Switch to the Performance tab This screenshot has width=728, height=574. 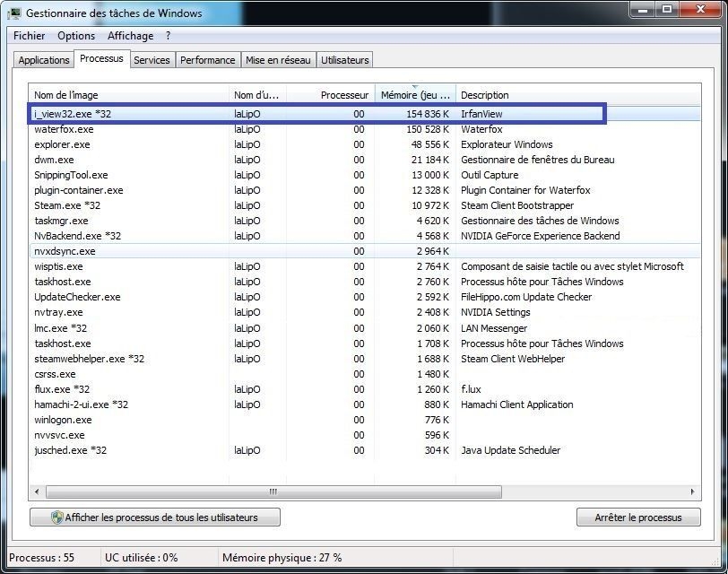[207, 59]
